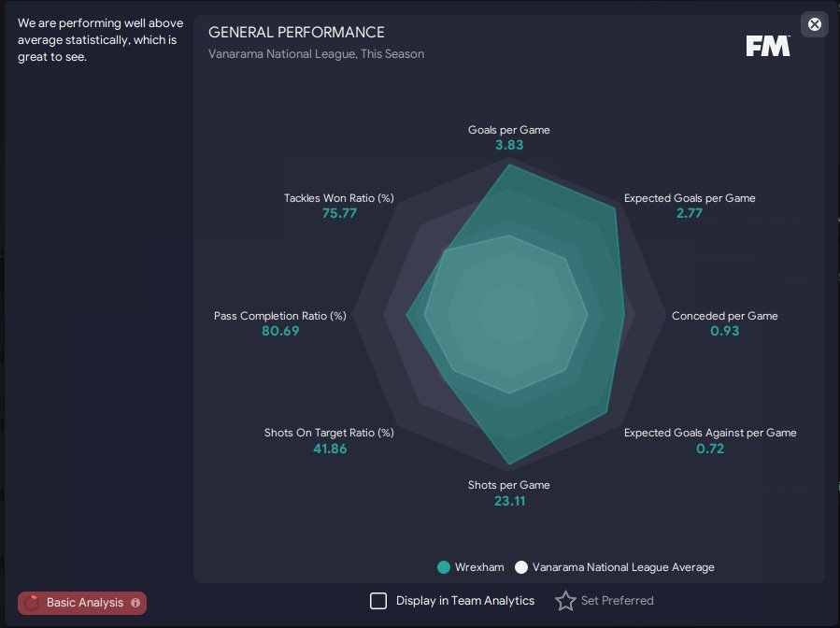Toggle the Wrexham legend series

click(471, 567)
